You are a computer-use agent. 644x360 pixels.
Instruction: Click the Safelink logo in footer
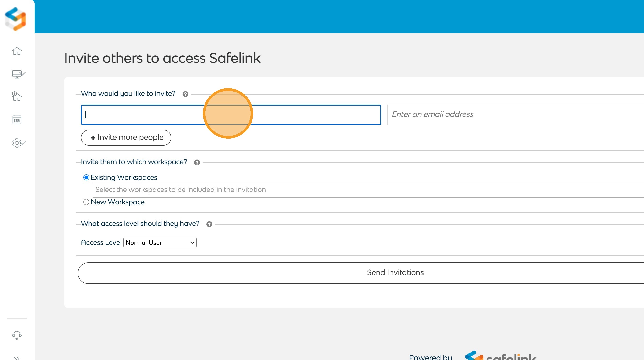click(500, 356)
